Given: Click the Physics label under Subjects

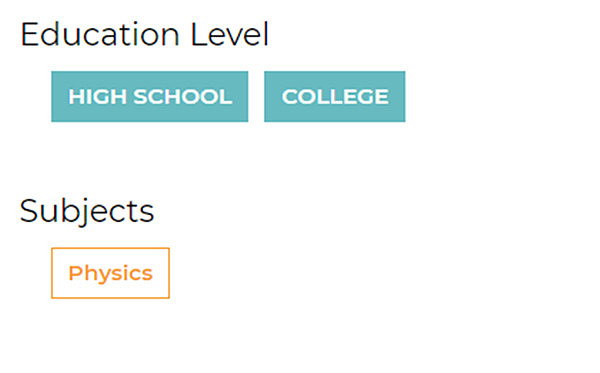Looking at the screenshot, I should (x=111, y=274).
